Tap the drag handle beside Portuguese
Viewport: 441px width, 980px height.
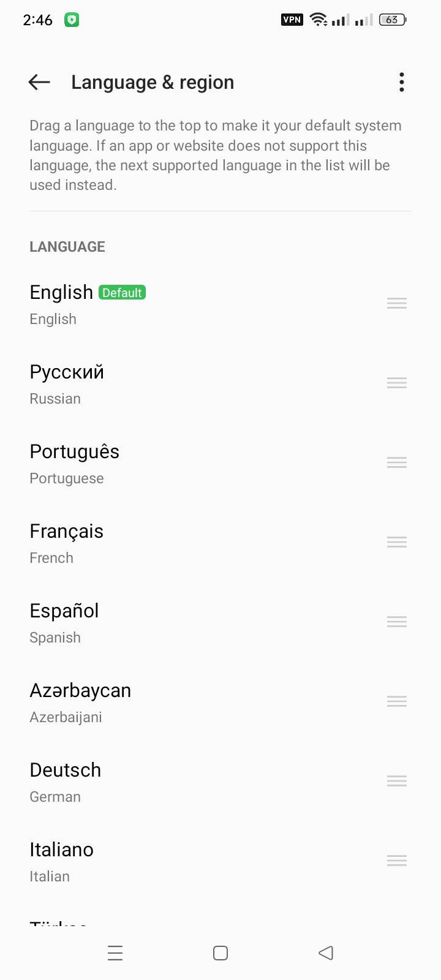[x=397, y=462]
